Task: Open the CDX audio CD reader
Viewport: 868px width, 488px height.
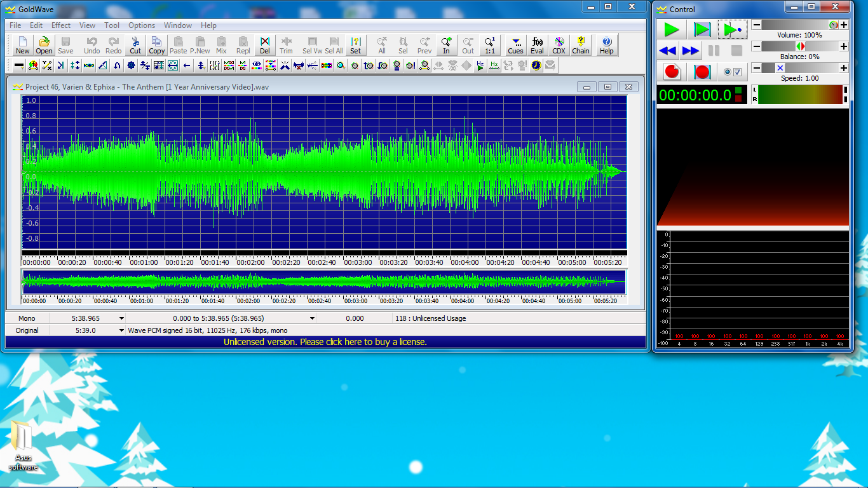Action: tap(559, 45)
